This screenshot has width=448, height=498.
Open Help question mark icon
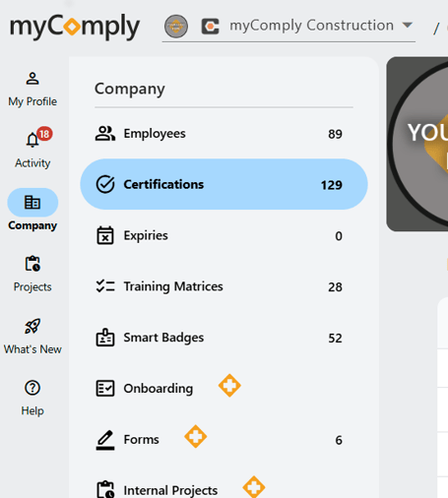[x=32, y=388]
